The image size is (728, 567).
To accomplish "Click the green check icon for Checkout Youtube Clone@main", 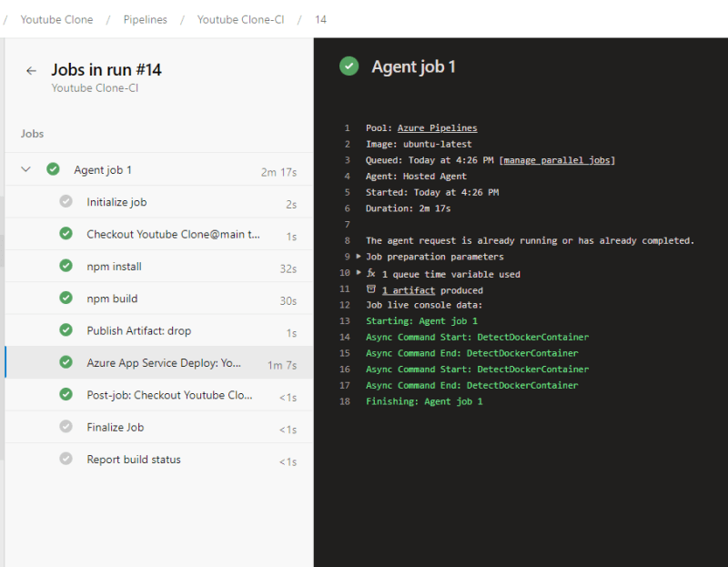I will click(x=66, y=234).
